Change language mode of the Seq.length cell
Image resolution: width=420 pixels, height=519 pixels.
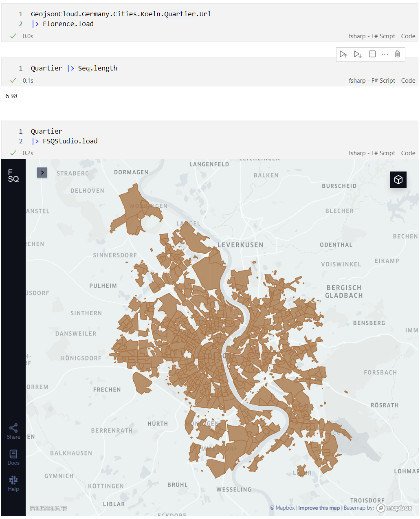[372, 81]
